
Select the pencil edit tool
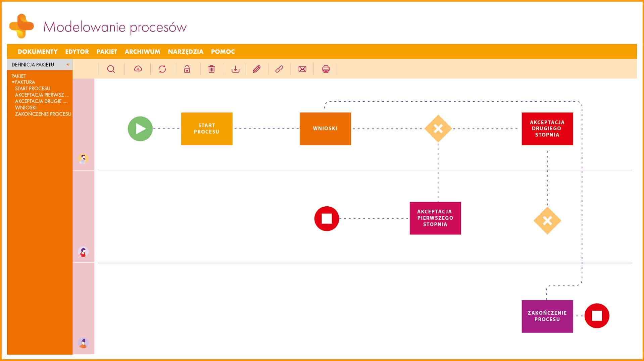[x=256, y=69]
